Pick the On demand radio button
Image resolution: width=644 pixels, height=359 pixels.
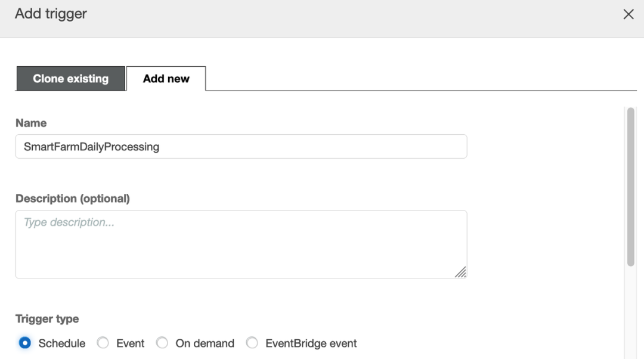(162, 343)
